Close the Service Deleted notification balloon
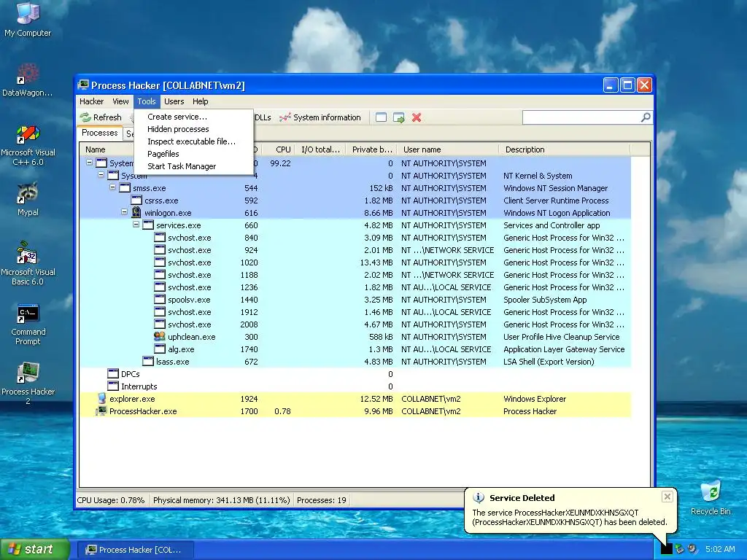The image size is (747, 560). (667, 497)
